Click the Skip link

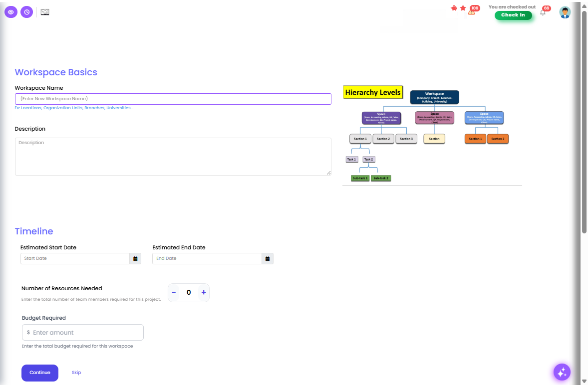click(x=76, y=373)
